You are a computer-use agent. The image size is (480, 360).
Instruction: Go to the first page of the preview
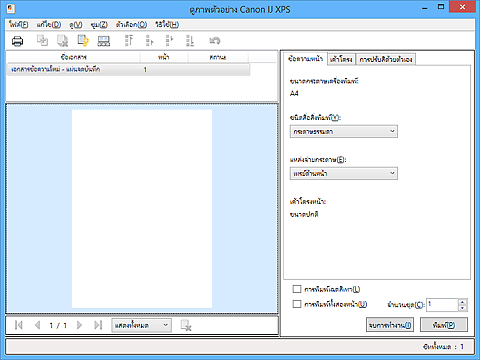(19, 325)
